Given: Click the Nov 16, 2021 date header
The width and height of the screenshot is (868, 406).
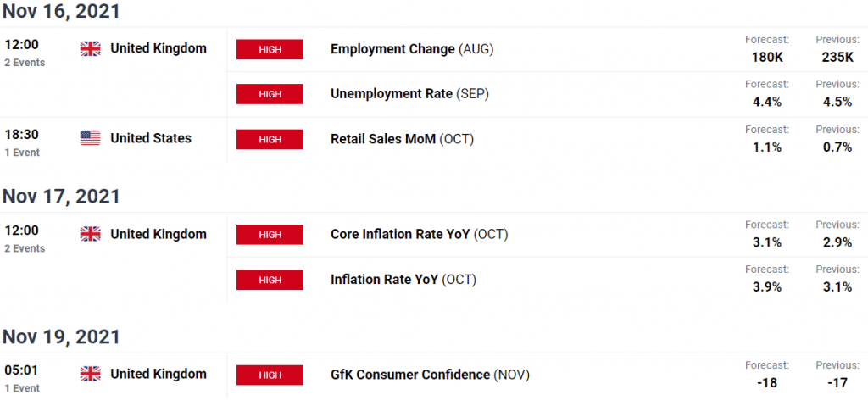Looking at the screenshot, I should [x=61, y=12].
